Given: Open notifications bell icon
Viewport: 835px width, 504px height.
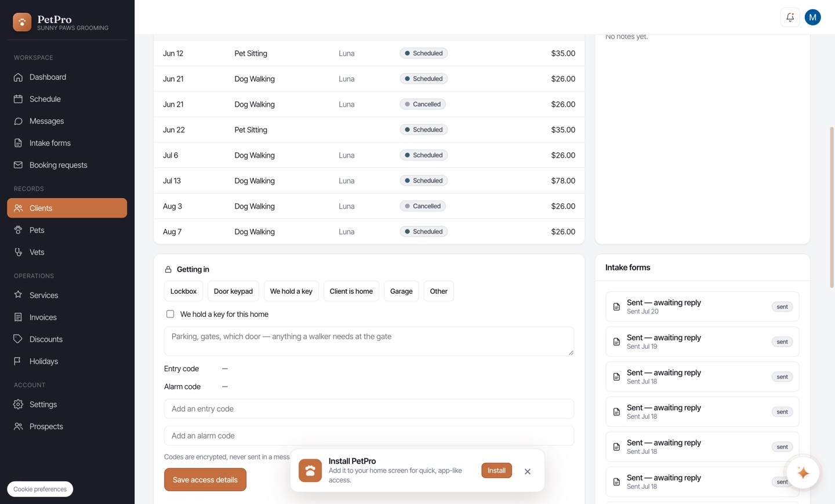Looking at the screenshot, I should [790, 17].
